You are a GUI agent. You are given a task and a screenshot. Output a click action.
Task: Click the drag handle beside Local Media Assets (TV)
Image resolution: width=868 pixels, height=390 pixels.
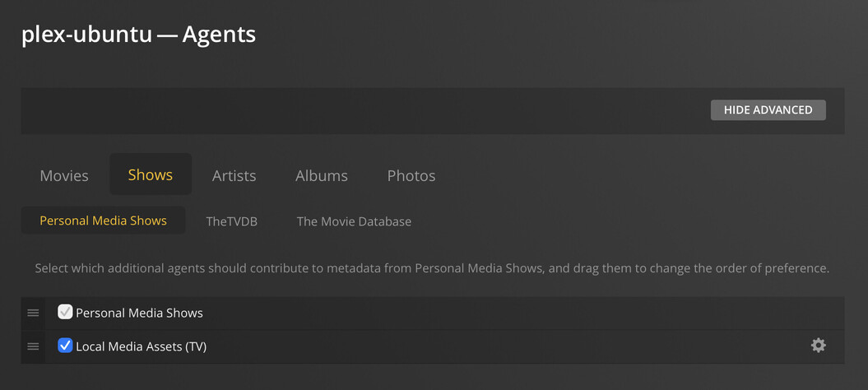[x=33, y=346]
